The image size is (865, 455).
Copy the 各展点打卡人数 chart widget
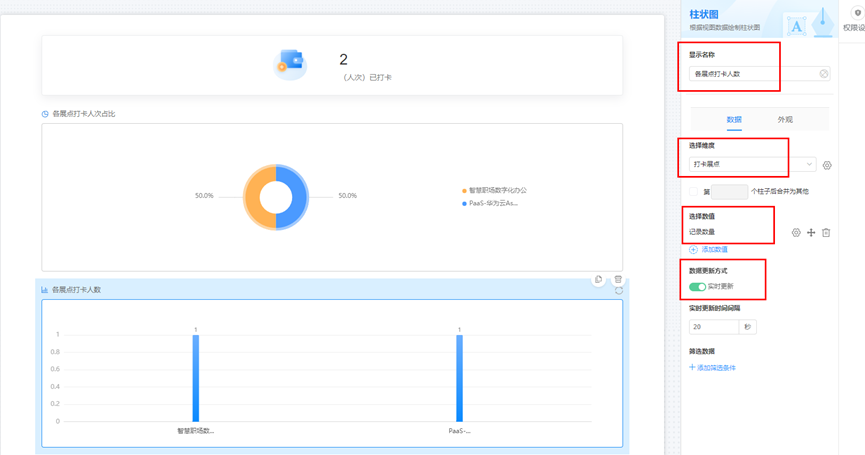tap(598, 280)
